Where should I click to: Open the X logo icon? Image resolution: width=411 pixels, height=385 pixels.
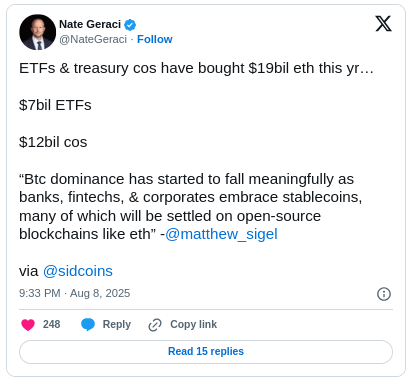tap(383, 24)
